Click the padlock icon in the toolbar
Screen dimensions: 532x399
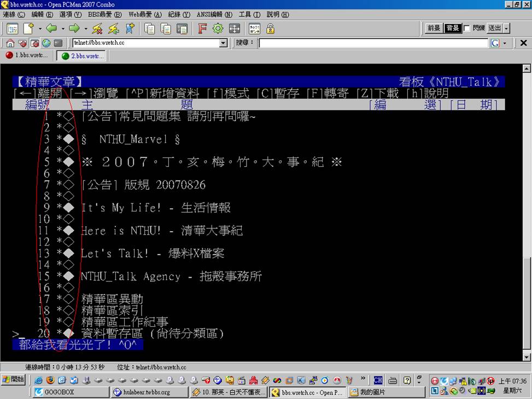point(270,28)
